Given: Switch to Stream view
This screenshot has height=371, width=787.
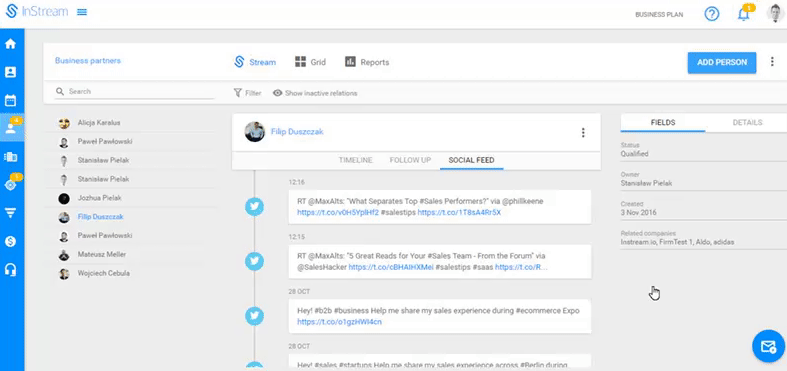Looking at the screenshot, I should [255, 62].
